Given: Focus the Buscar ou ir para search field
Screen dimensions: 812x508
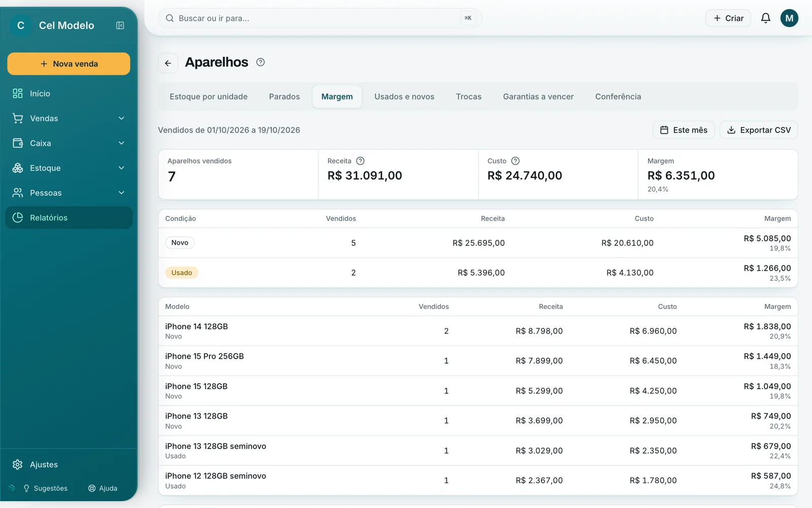Looking at the screenshot, I should [x=320, y=18].
